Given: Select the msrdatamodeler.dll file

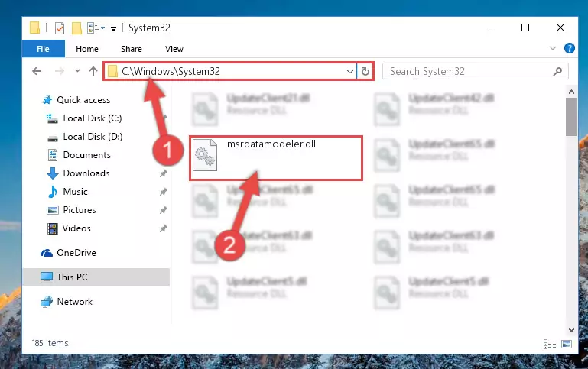Looking at the screenshot, I should click(276, 158).
